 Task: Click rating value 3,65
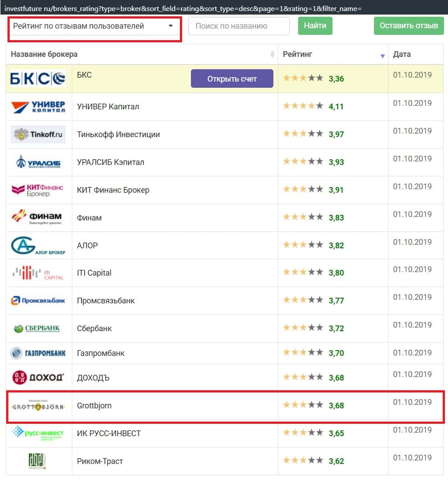336,433
